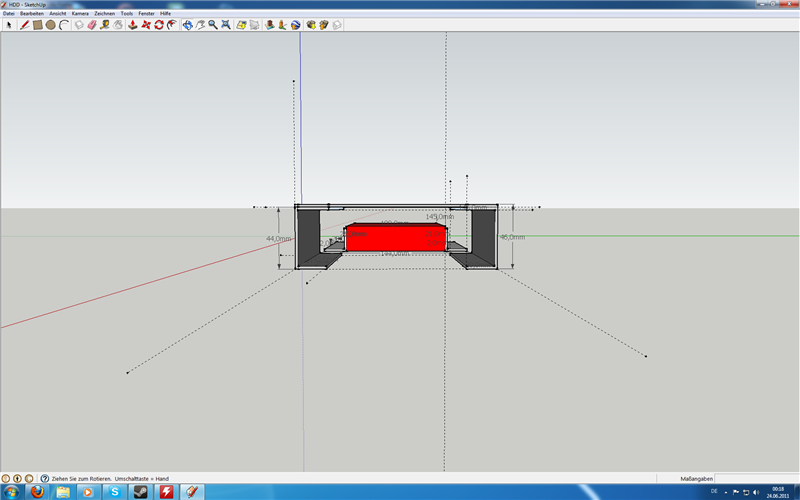Click the left dark grey bracket wall

click(x=308, y=237)
